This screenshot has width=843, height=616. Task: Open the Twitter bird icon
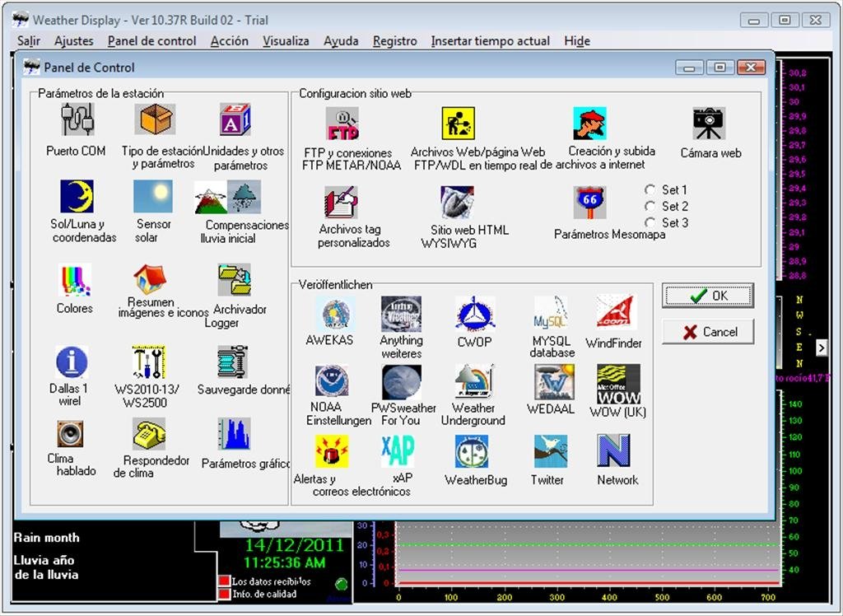click(x=551, y=450)
